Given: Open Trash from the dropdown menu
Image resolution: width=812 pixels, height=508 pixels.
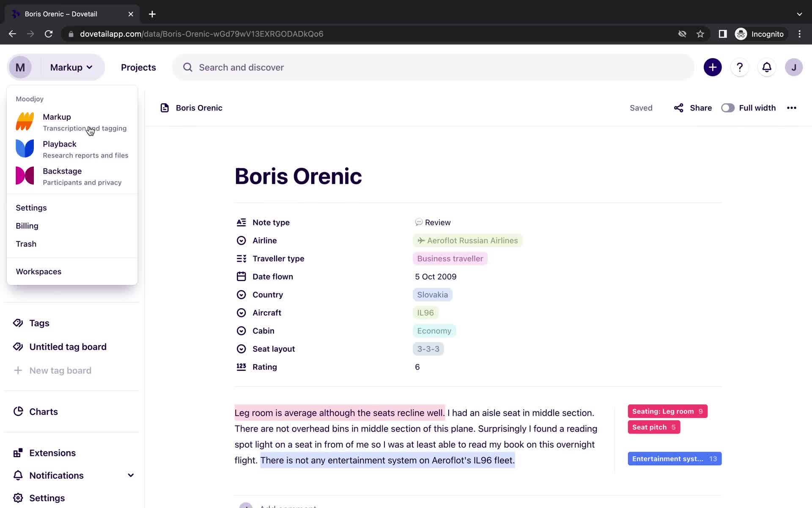Looking at the screenshot, I should click(x=26, y=244).
